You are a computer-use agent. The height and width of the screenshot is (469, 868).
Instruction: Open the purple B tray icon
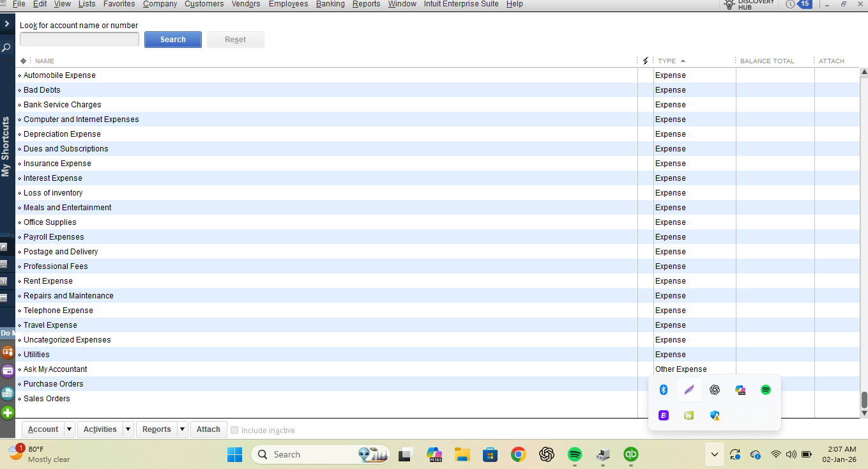pyautogui.click(x=664, y=415)
